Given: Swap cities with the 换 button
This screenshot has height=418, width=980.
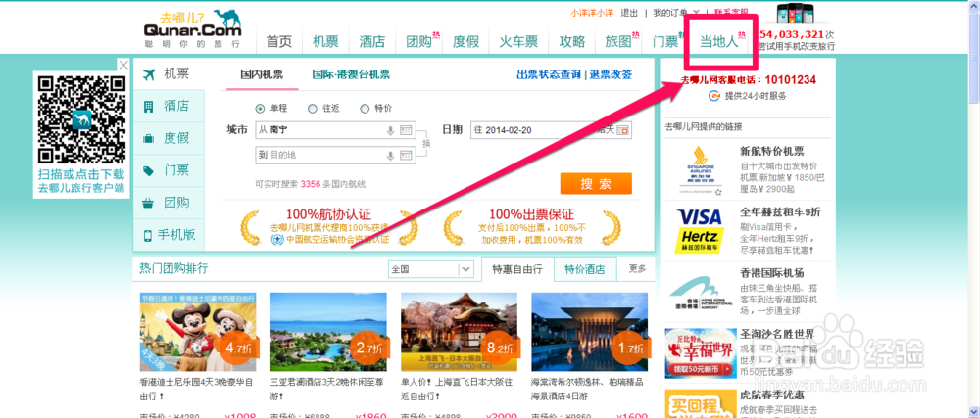Looking at the screenshot, I should 427,143.
